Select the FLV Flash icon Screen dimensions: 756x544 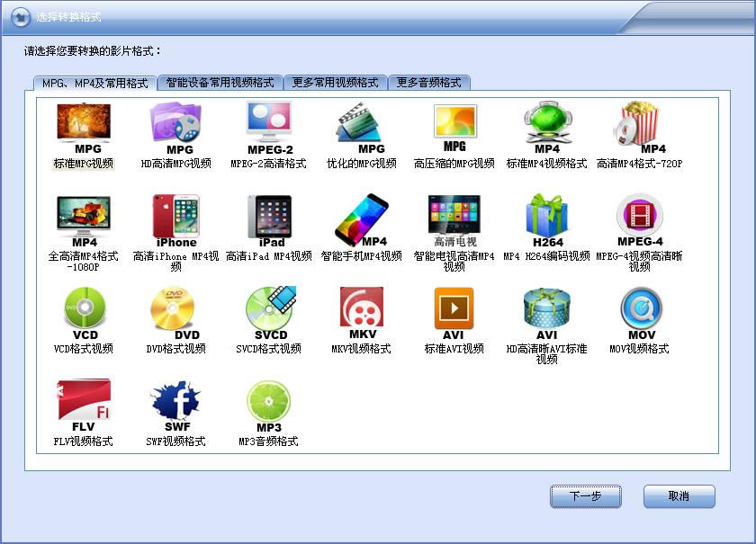click(x=84, y=406)
